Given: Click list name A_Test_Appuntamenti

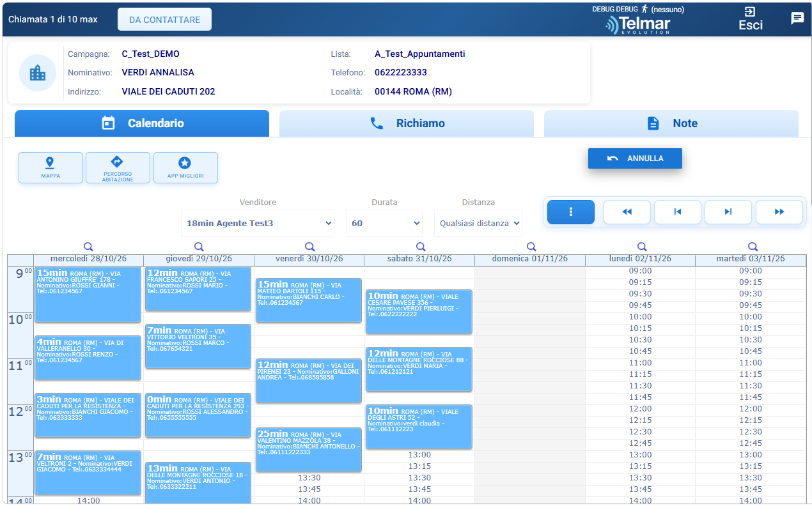Looking at the screenshot, I should coord(420,54).
